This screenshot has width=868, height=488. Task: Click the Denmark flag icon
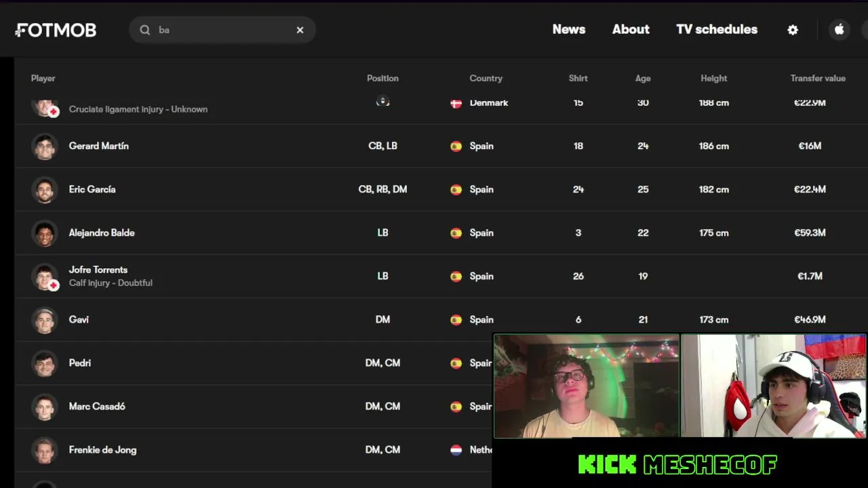click(x=456, y=103)
